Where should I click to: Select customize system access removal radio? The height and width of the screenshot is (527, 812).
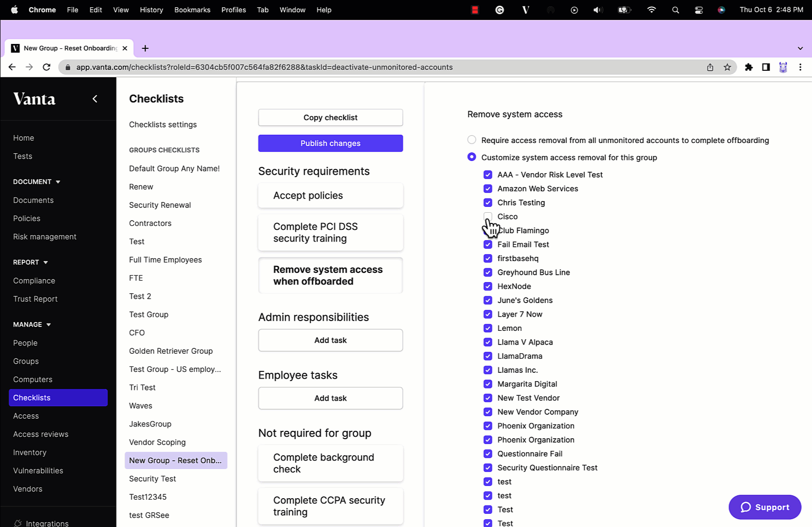pos(472,157)
